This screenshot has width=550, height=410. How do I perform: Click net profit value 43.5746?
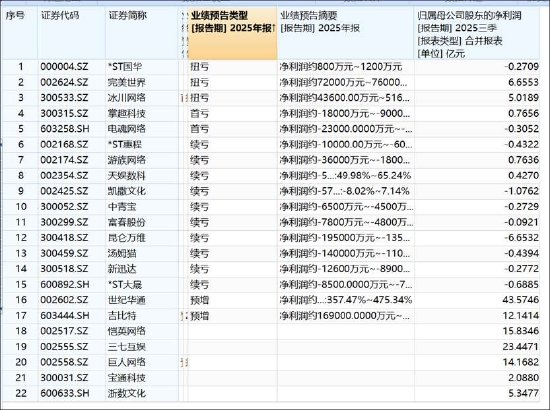(x=521, y=300)
